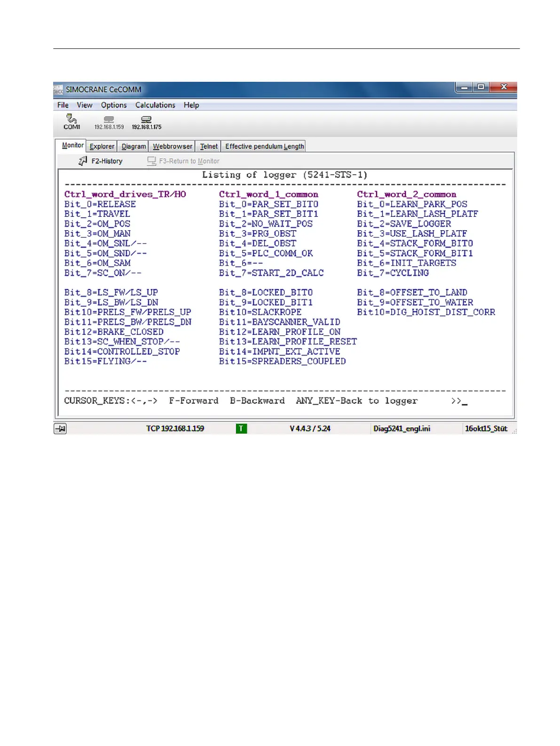Click the COM1 connection icon
Image resolution: width=560 pixels, height=746 pixels.
[71, 122]
